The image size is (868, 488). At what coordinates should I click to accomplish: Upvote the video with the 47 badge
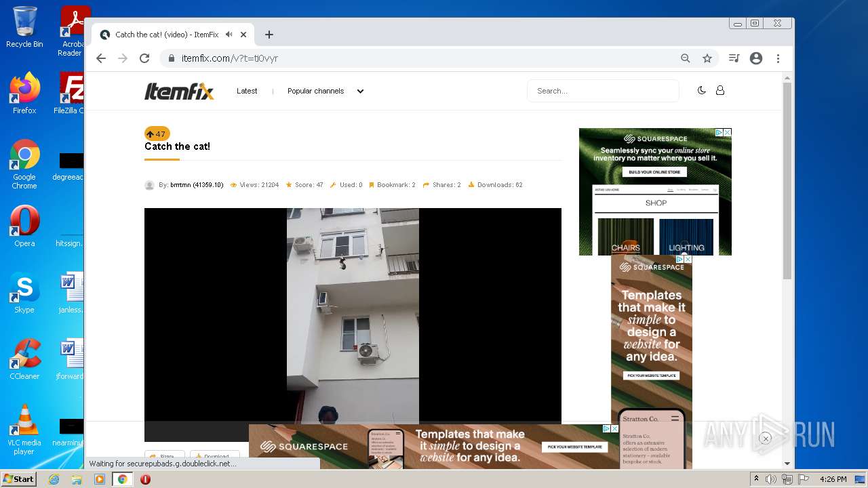157,134
